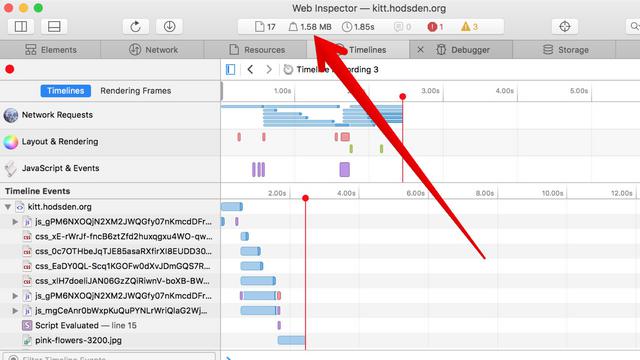Click the red errors count indicator
Image resolution: width=640 pixels, height=360 pixels.
point(435,27)
